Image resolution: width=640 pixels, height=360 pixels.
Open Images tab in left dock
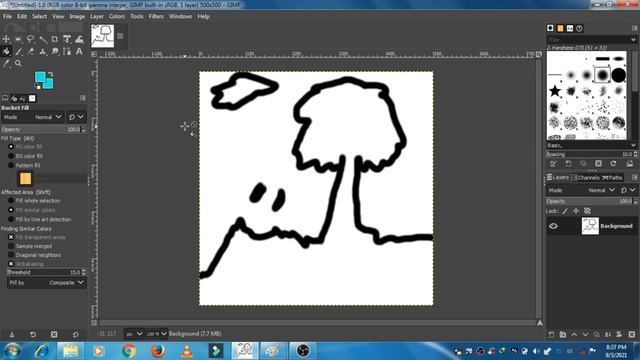(x=32, y=98)
